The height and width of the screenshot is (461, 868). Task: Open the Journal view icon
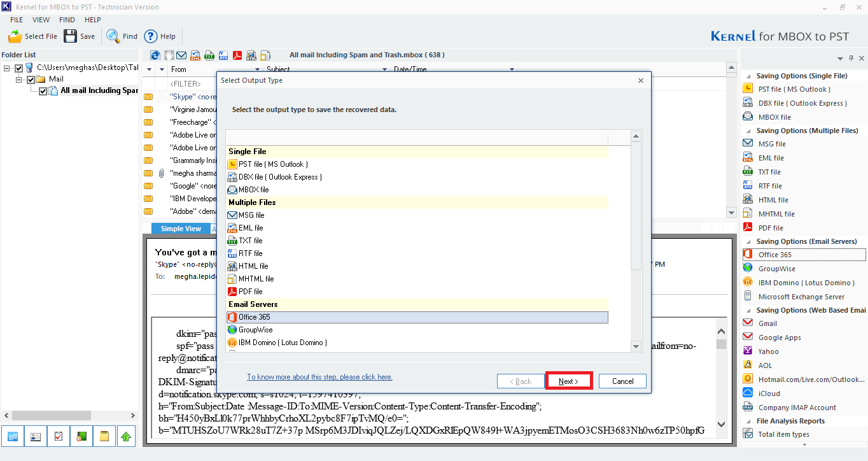[x=81, y=437]
